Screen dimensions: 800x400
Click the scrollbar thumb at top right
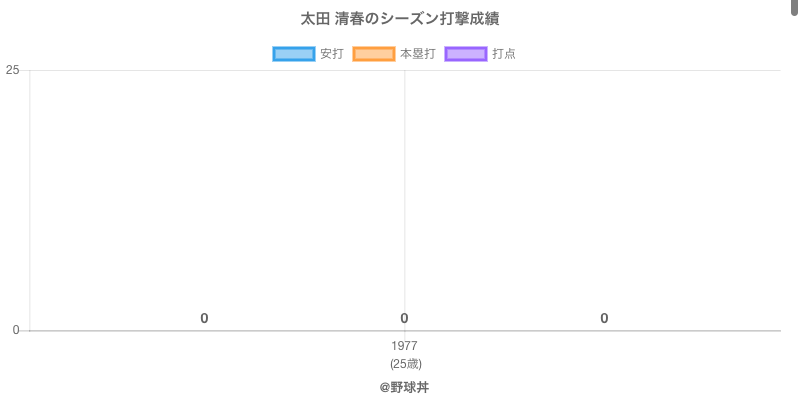pyautogui.click(x=795, y=8)
